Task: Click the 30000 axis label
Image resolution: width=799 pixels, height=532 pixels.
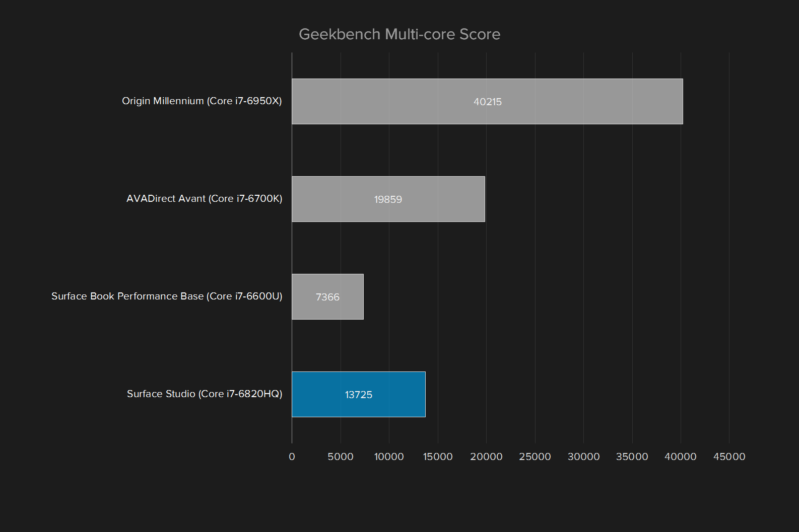Action: pos(584,457)
